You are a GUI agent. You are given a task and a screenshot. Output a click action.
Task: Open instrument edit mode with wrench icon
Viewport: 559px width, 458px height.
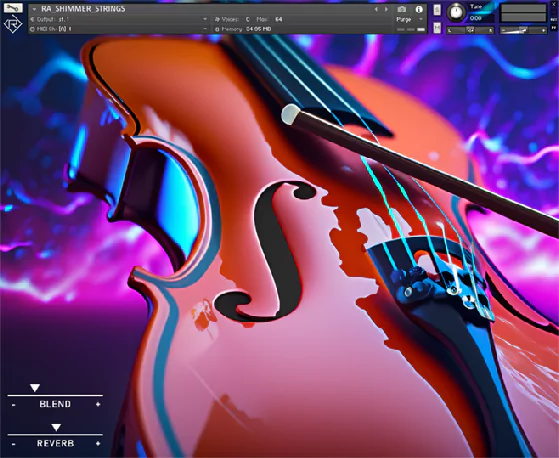click(x=13, y=7)
